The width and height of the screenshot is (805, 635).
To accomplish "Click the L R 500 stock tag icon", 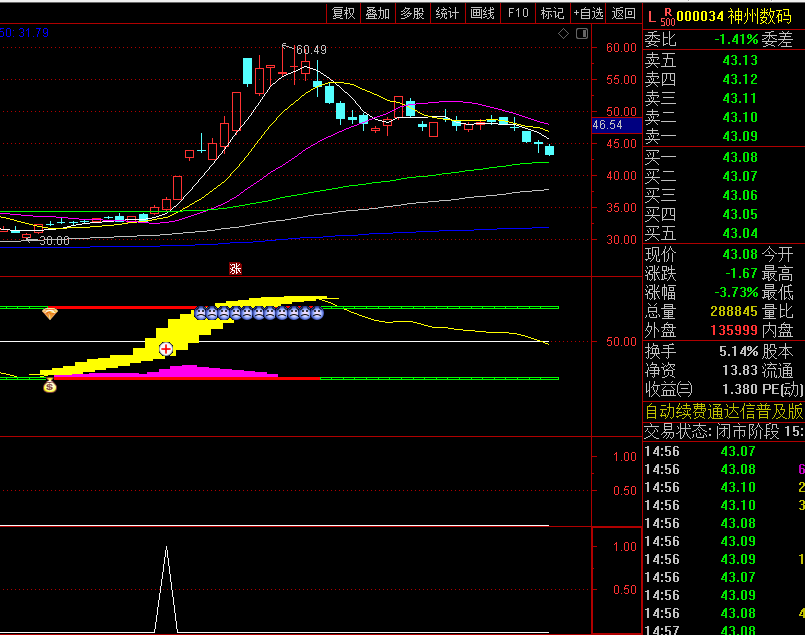I will coord(661,17).
